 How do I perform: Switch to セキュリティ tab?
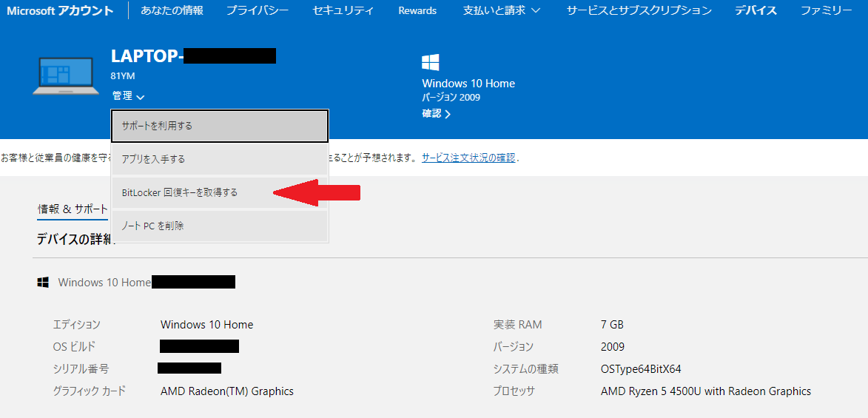(x=343, y=10)
